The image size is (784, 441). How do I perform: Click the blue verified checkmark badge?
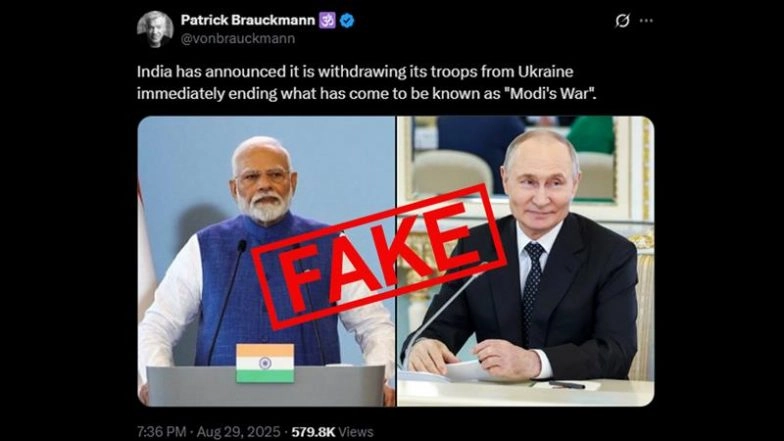click(x=347, y=20)
